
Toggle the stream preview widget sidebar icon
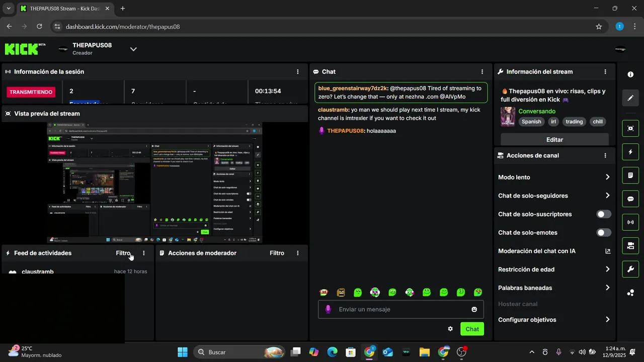(x=630, y=128)
